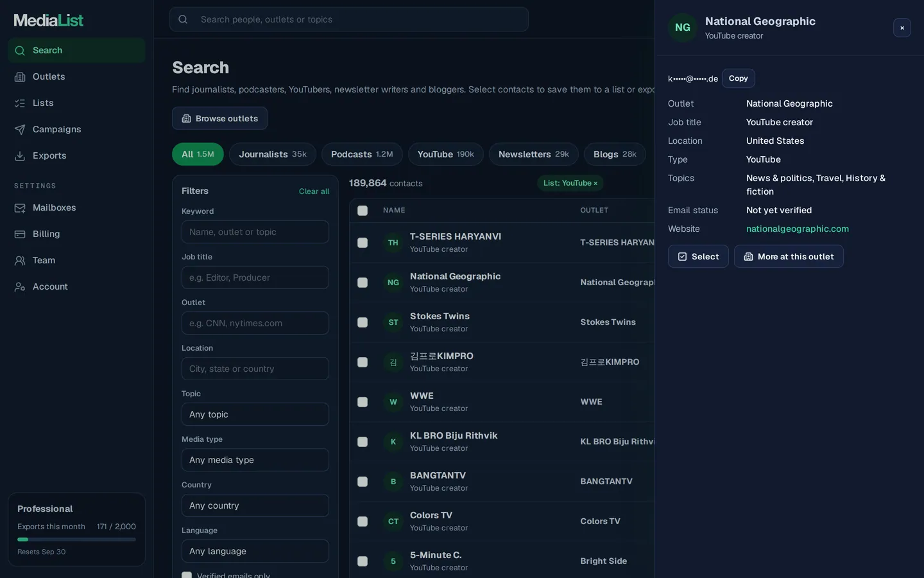This screenshot has height=578, width=924.
Task: Click the Browse outlets button
Action: pyautogui.click(x=219, y=118)
